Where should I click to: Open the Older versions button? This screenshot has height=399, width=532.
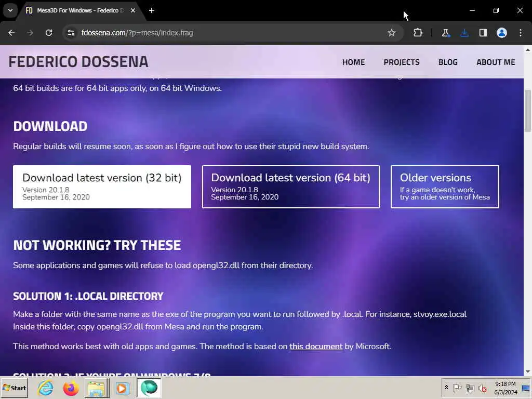445,187
